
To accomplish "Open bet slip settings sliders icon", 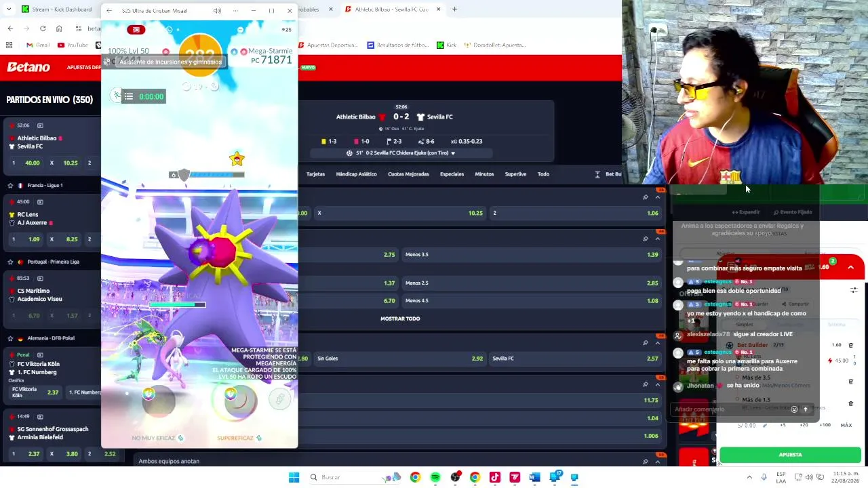I will [x=854, y=291].
